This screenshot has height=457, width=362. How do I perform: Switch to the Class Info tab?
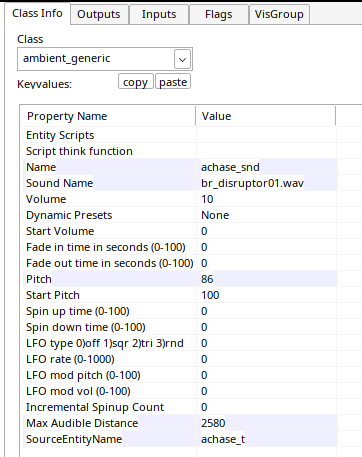tap(37, 14)
